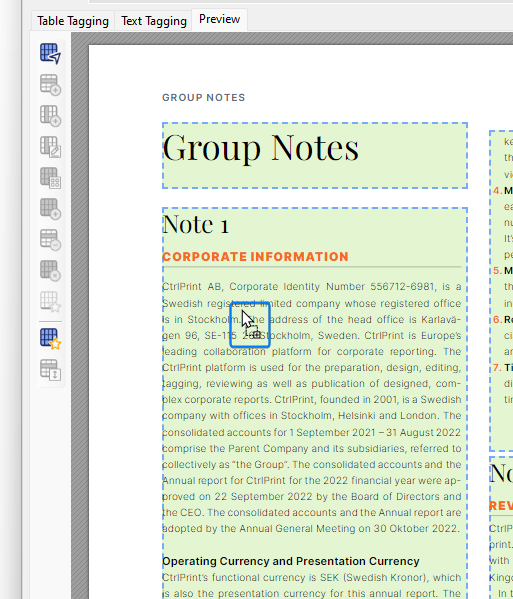Click the table with four squares icon

pyautogui.click(x=50, y=178)
